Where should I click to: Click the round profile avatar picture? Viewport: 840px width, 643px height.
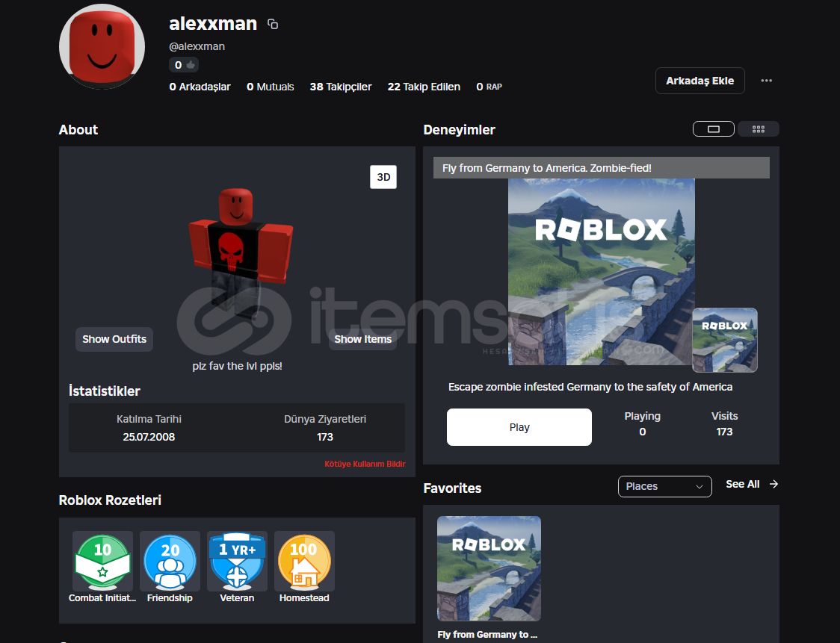click(x=102, y=46)
